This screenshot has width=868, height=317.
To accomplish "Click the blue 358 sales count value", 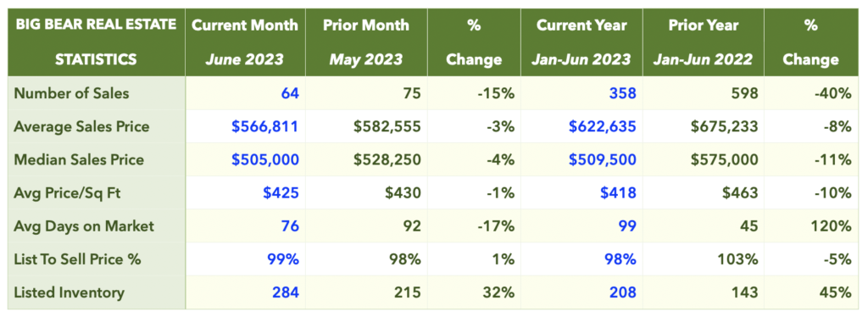I will [621, 93].
